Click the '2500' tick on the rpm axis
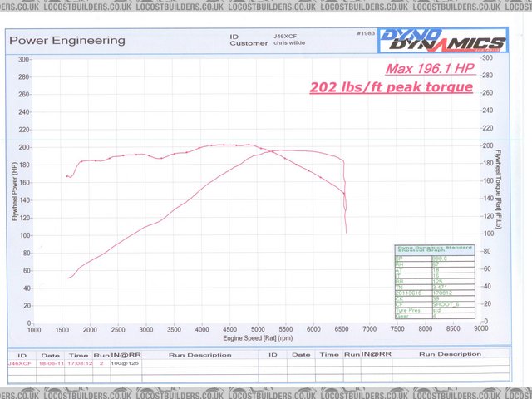Screen dimensions: 532x399 118,330
